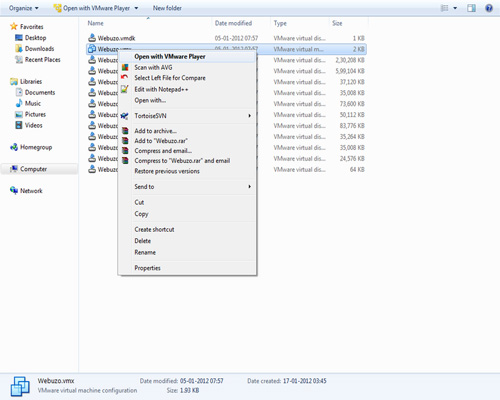The width and height of the screenshot is (500, 400).
Task: Expand the Send to submenu arrow
Action: tap(249, 187)
